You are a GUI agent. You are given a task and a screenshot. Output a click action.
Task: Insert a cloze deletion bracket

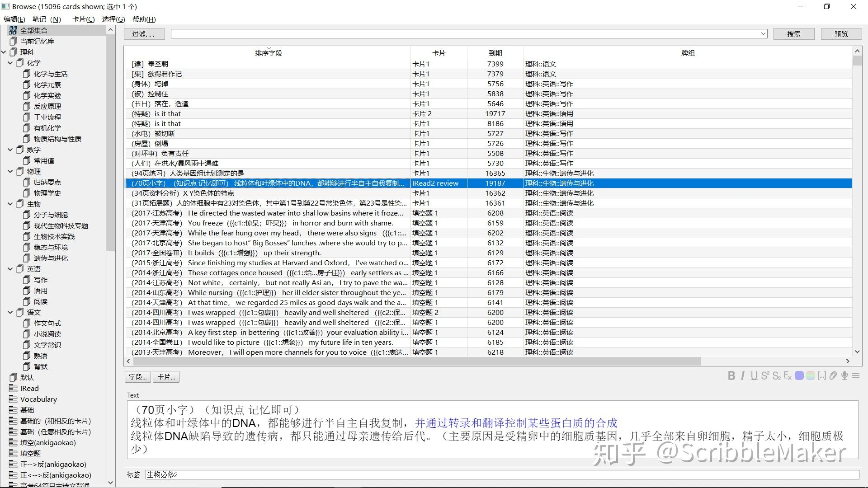pyautogui.click(x=822, y=376)
